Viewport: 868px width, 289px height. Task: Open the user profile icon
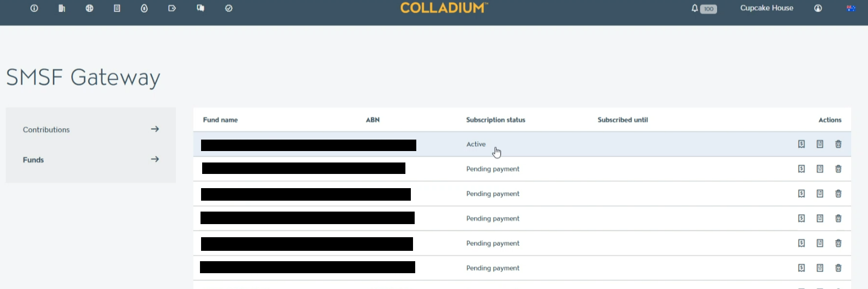818,8
